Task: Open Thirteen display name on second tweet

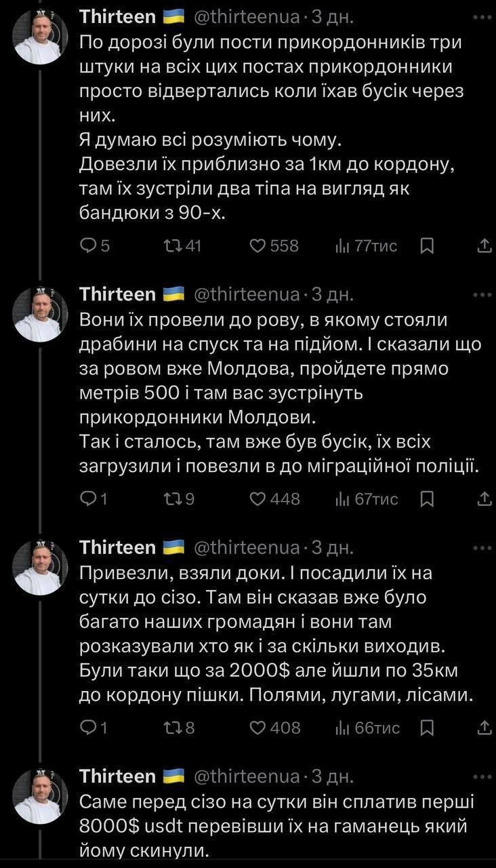Action: click(118, 294)
